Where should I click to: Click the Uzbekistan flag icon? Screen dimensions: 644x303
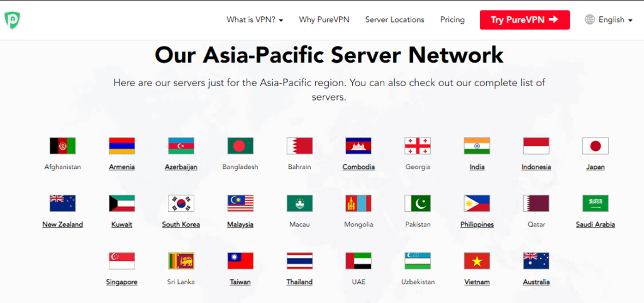click(418, 261)
